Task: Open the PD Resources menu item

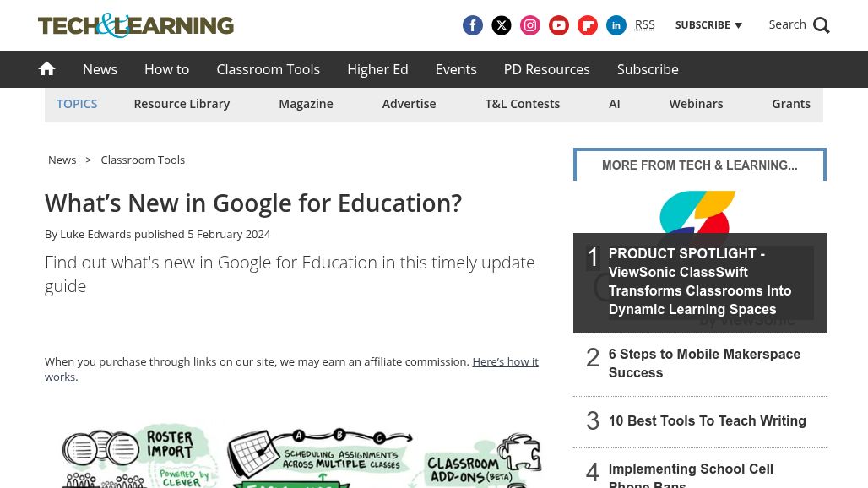Action: pos(547,69)
